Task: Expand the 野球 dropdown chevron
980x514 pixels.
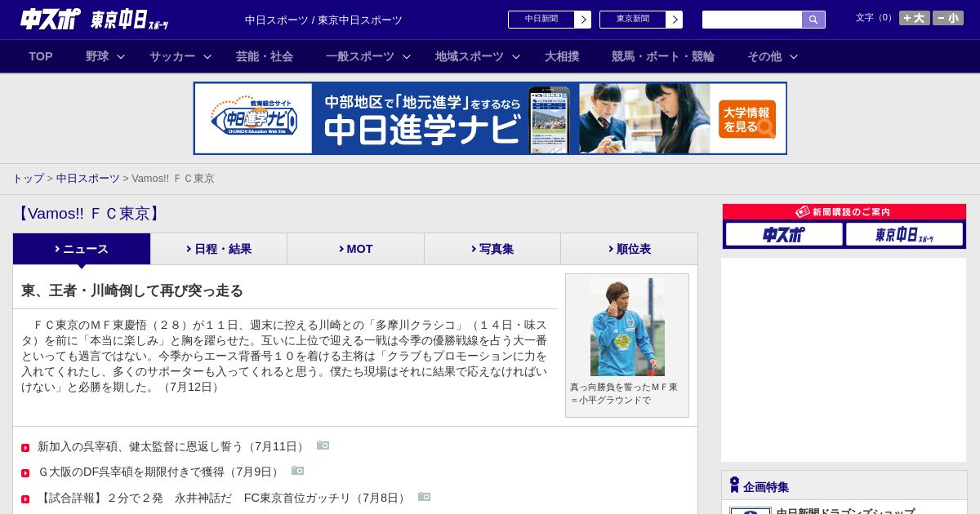Action: coord(121,56)
